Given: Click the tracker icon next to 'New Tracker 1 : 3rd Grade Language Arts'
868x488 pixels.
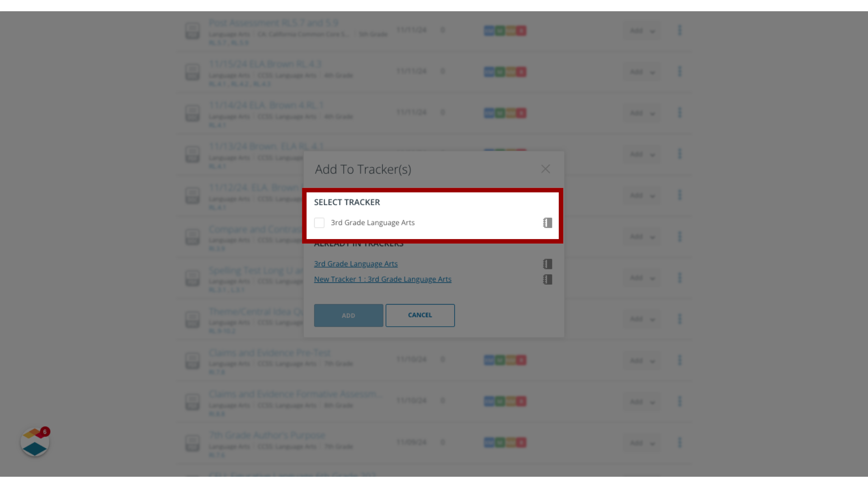Looking at the screenshot, I should 547,279.
